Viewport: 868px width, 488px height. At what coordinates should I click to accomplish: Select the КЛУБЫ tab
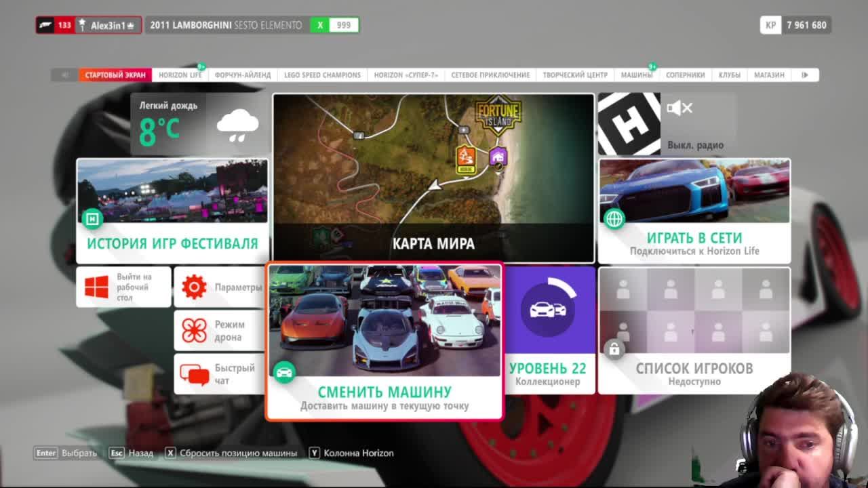(730, 75)
